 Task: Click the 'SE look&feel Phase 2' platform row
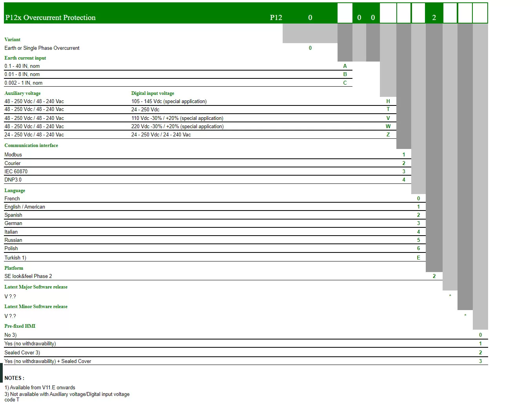(x=223, y=276)
